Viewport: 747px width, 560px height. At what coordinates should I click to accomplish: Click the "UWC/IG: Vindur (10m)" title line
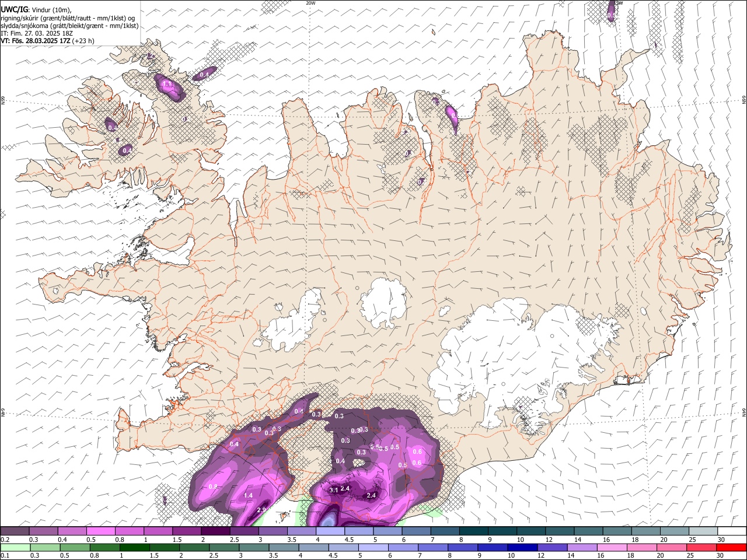(x=36, y=9)
